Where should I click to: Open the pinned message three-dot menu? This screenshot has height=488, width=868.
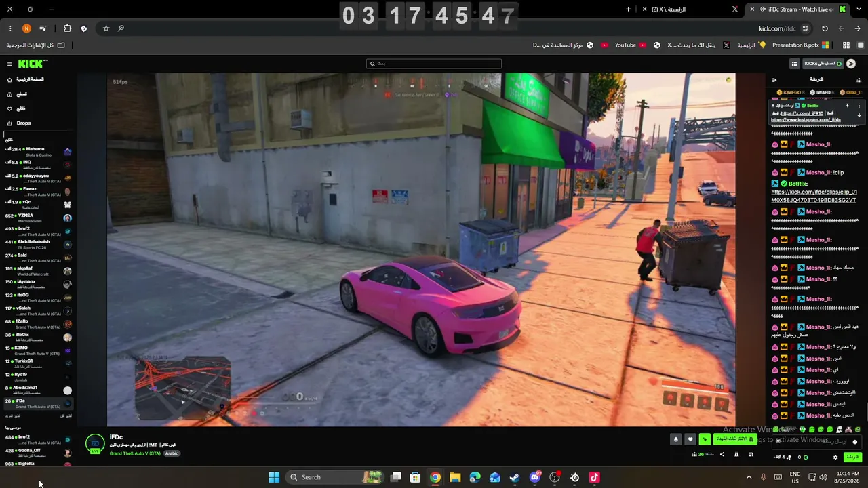tap(859, 106)
